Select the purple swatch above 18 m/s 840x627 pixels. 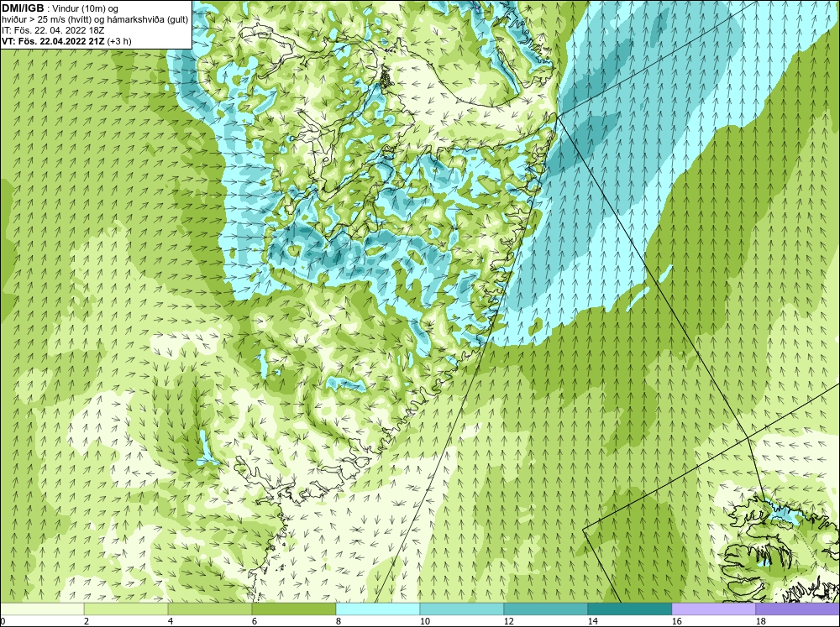point(798,609)
